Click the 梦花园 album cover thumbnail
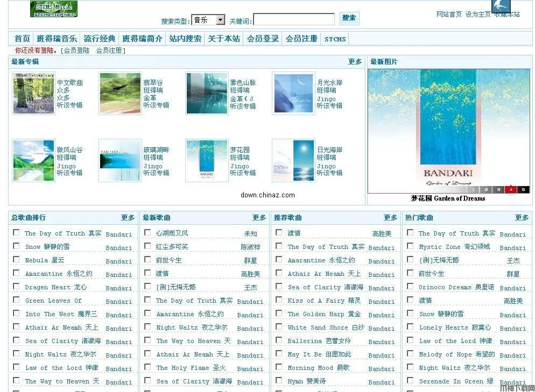The height and width of the screenshot is (392, 535). coord(207,160)
